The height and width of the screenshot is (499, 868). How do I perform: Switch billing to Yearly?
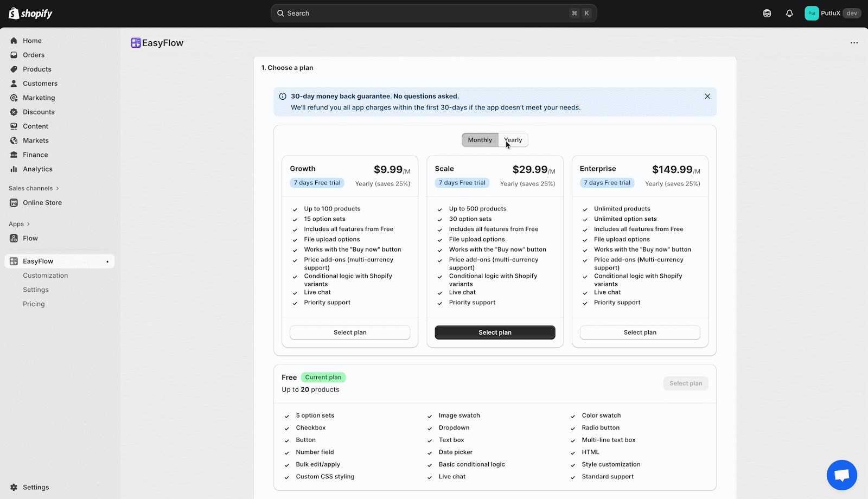(x=513, y=139)
